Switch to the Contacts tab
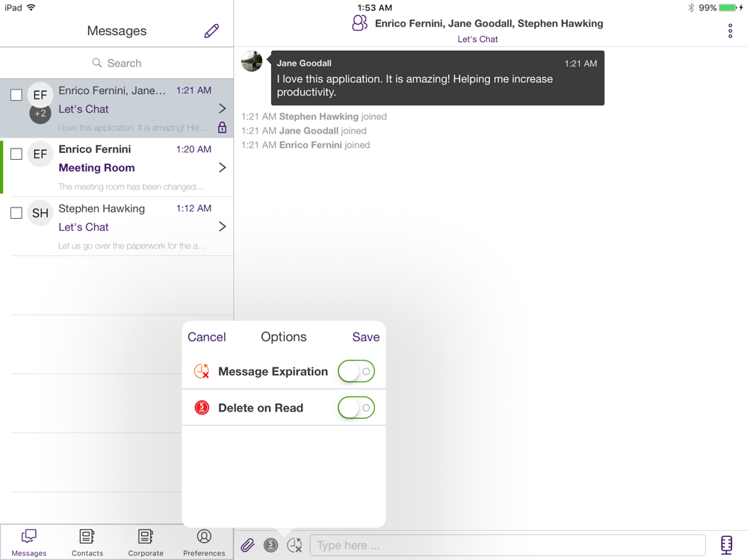747x560 pixels. [87, 542]
